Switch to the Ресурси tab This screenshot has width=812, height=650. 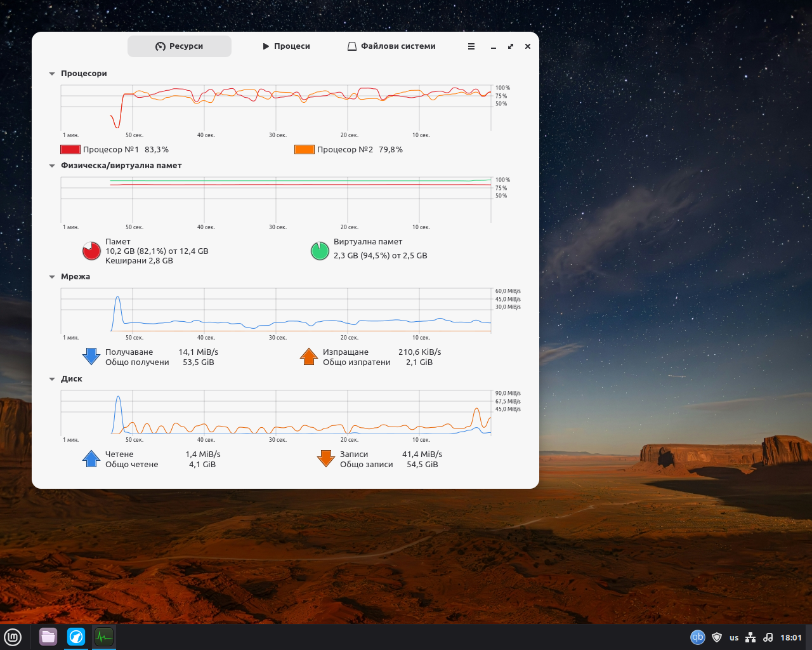[180, 46]
